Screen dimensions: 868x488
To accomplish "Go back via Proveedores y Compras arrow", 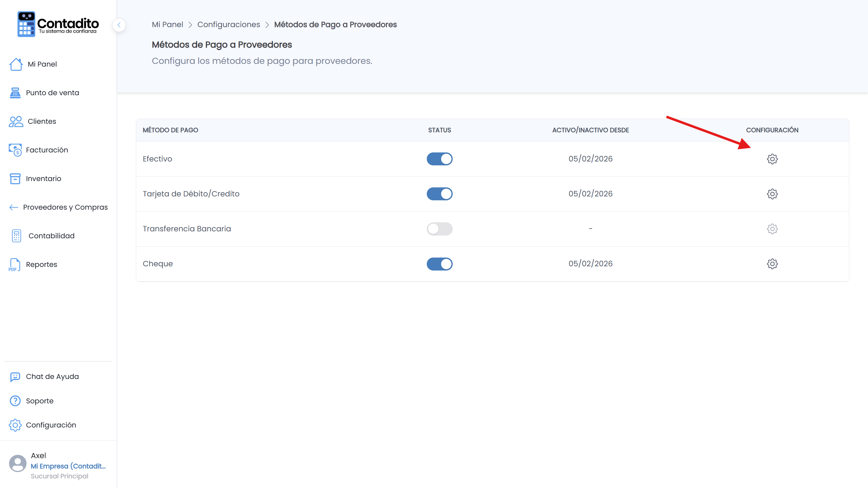I will coord(14,207).
